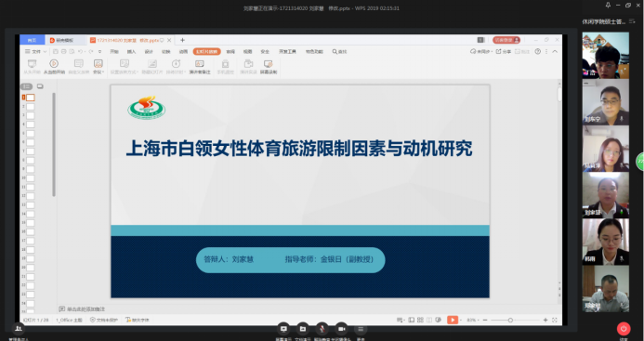Toggle microphone mute in meeting bar
The image size is (644, 341).
click(x=322, y=329)
